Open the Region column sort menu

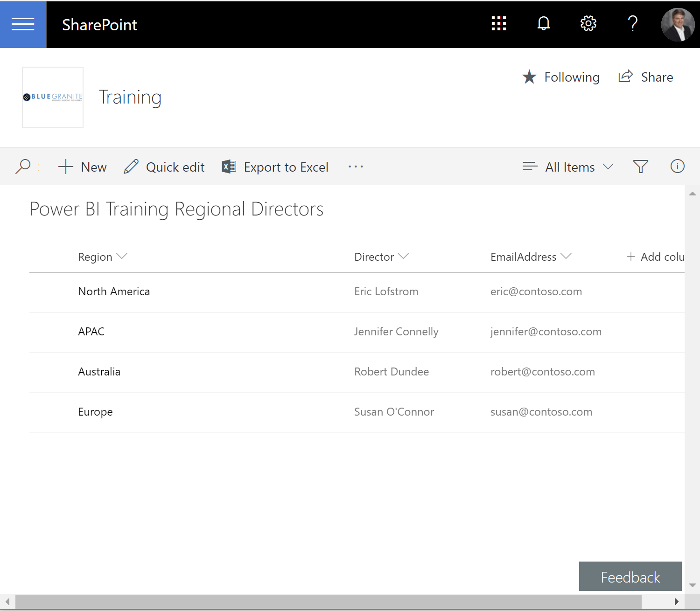(x=102, y=257)
